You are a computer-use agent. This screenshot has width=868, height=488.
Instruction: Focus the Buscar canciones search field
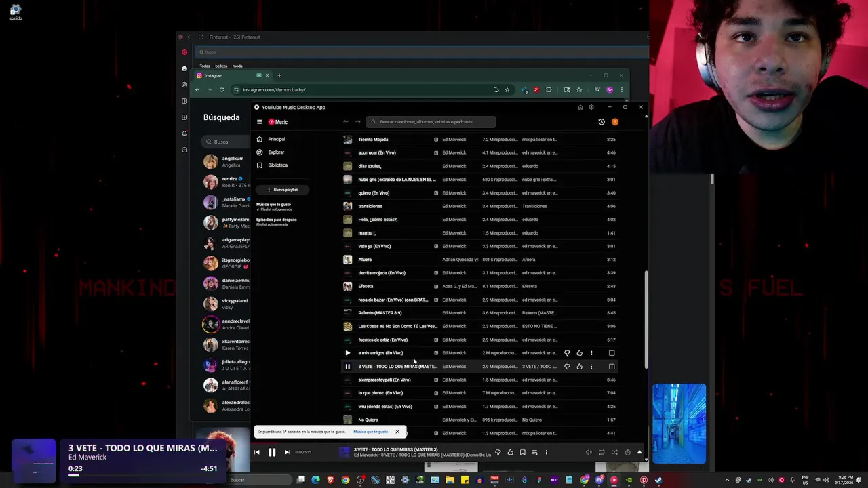click(x=431, y=122)
